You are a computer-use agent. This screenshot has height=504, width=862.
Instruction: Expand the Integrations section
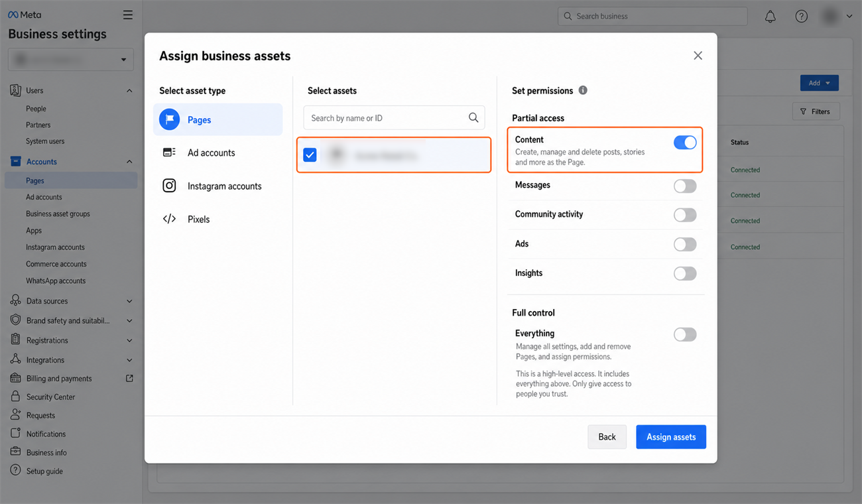pos(129,360)
